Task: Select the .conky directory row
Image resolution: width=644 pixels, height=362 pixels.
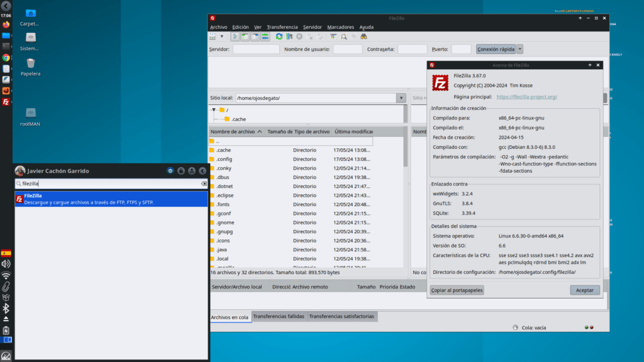Action: (291, 168)
